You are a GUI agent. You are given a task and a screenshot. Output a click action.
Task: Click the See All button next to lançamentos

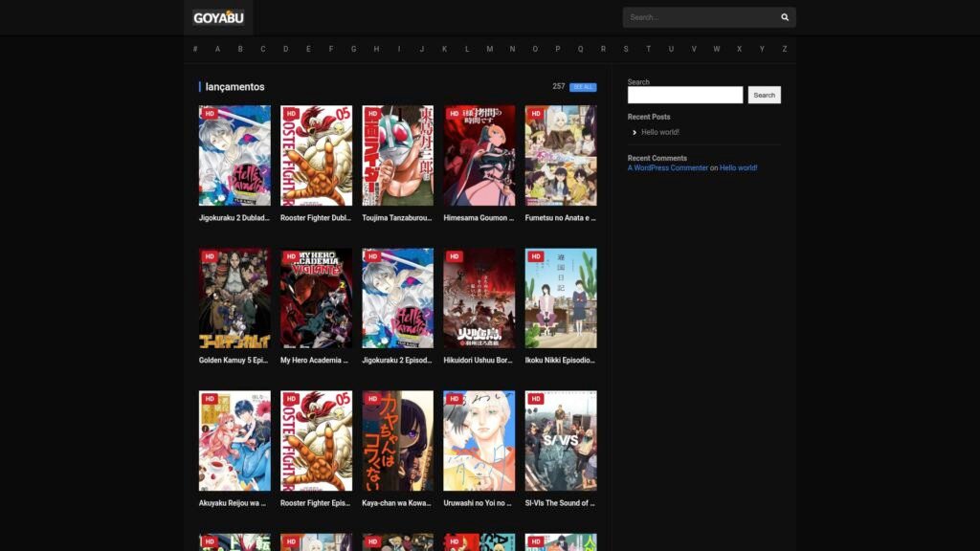pos(583,87)
